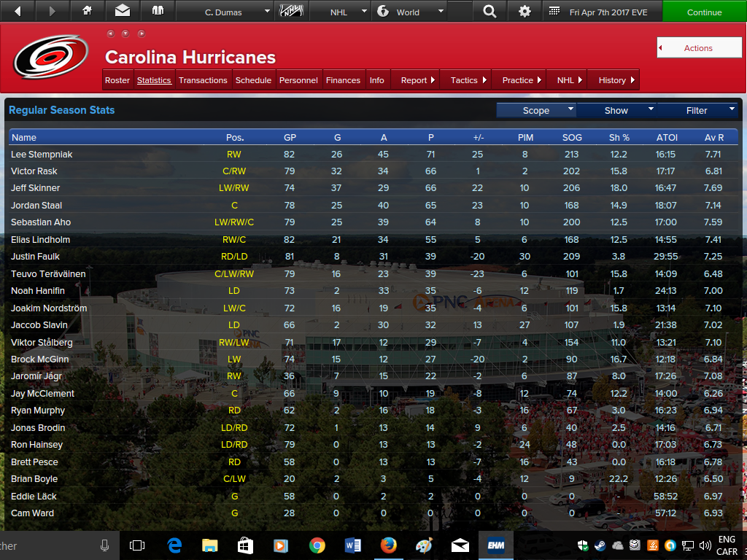This screenshot has width=747, height=560.
Task: Open the Show dropdown
Action: pos(616,111)
